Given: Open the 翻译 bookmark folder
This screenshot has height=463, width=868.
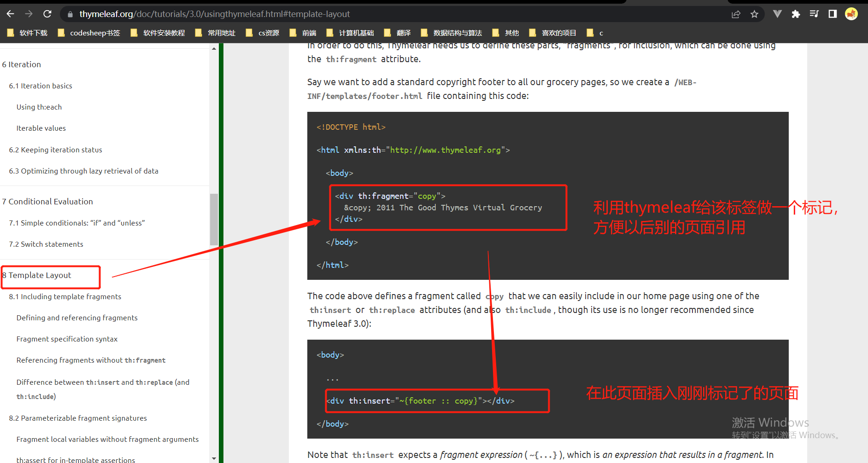Looking at the screenshot, I should coord(397,33).
